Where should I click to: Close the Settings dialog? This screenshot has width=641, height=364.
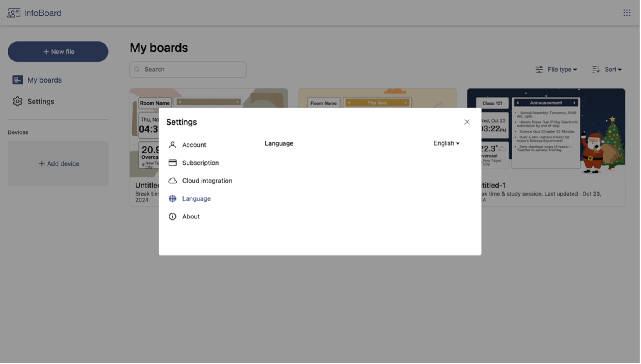pos(468,122)
